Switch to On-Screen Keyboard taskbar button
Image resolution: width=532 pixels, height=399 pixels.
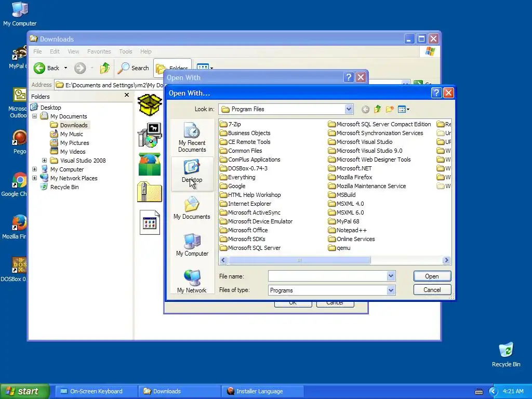[96, 391]
